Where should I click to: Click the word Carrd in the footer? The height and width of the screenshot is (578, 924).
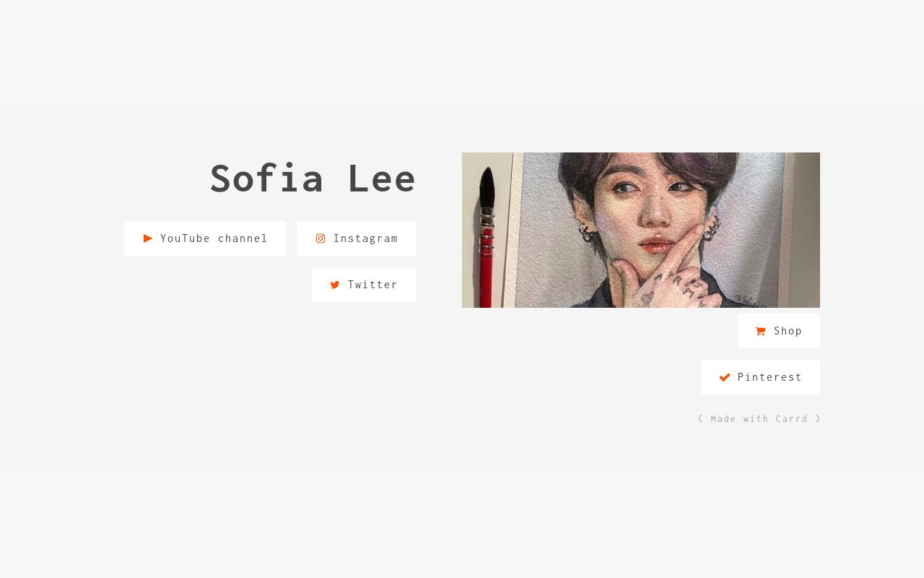click(792, 419)
